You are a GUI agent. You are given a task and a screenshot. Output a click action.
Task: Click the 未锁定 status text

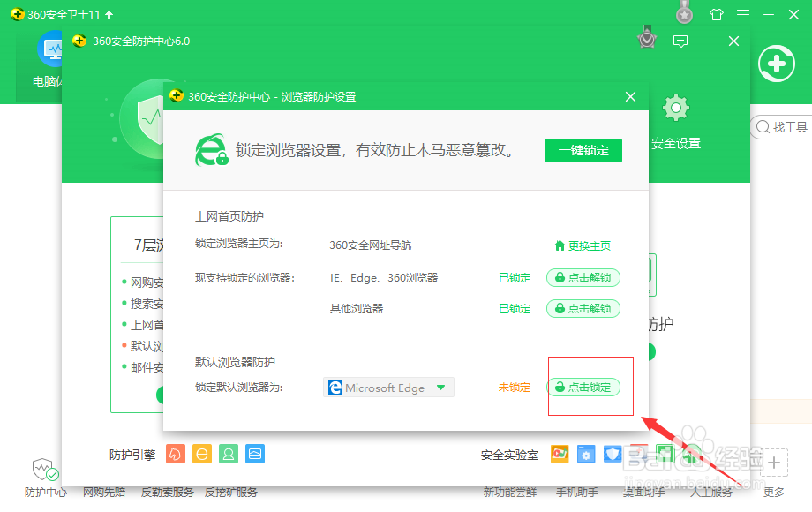click(515, 388)
